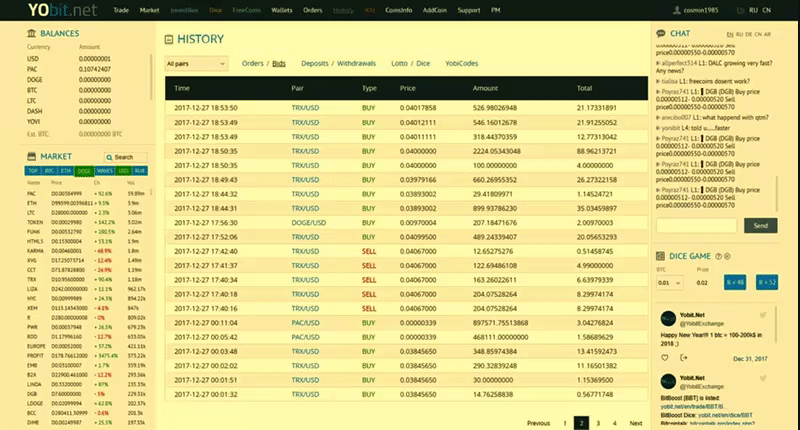Click the PAC row in the market list

(x=87, y=194)
